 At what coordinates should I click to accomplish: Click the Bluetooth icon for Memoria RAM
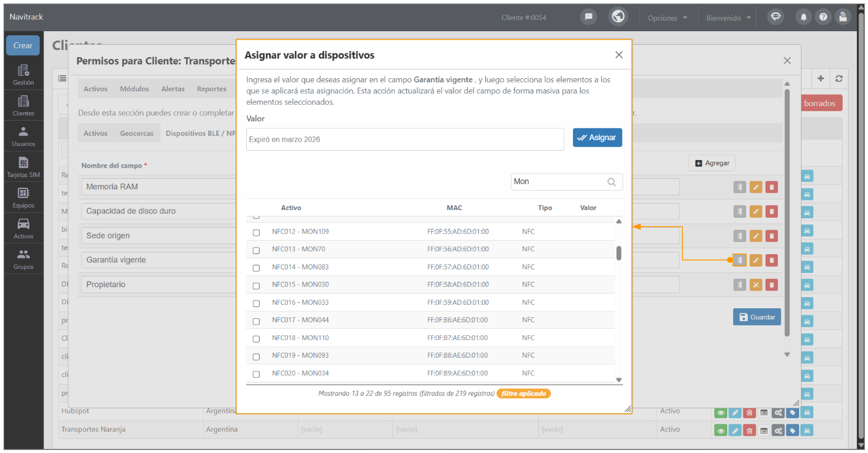740,187
